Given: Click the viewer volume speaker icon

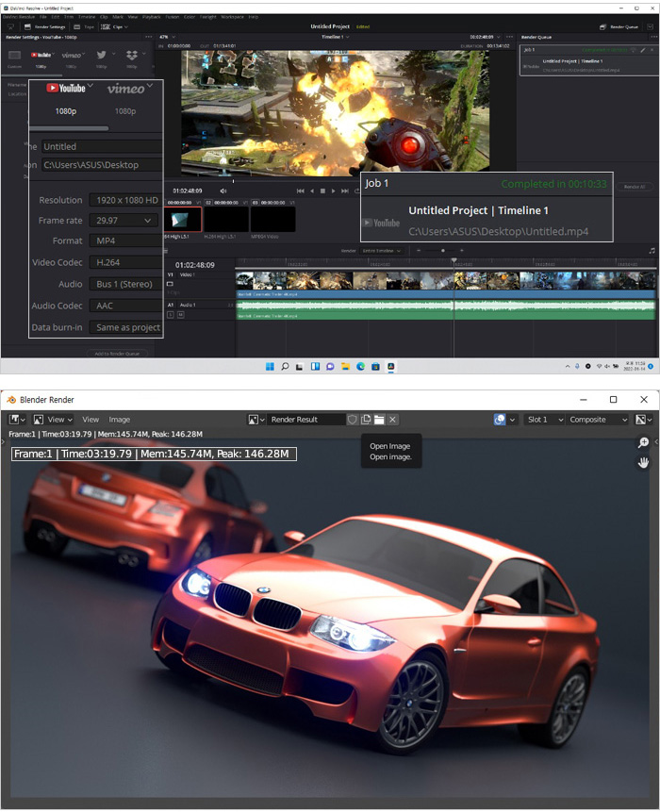Looking at the screenshot, I should pos(223,191).
